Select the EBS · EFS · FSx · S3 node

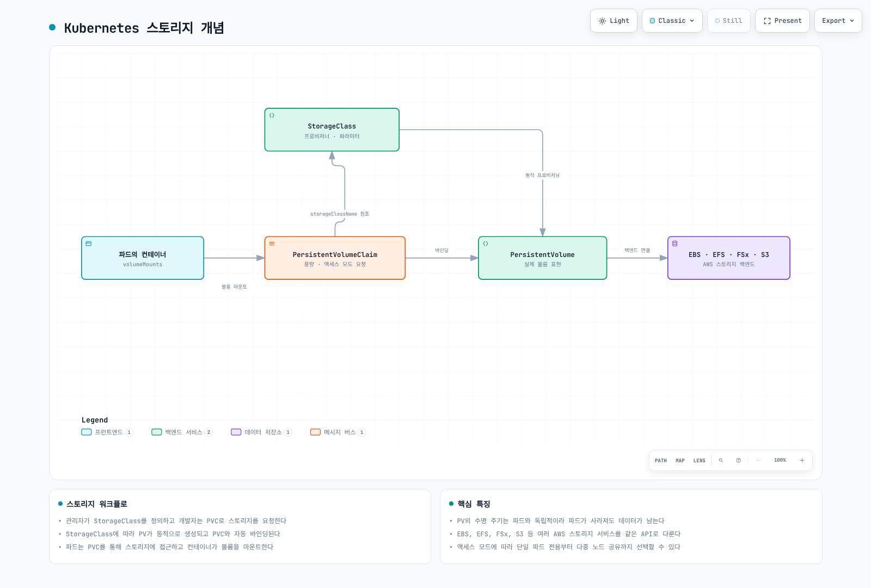[x=729, y=258]
